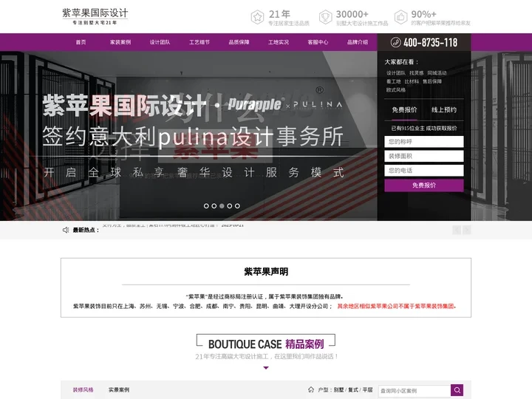The width and height of the screenshot is (532, 399).
Task: Click the 最新热点 label
Action: (x=86, y=230)
